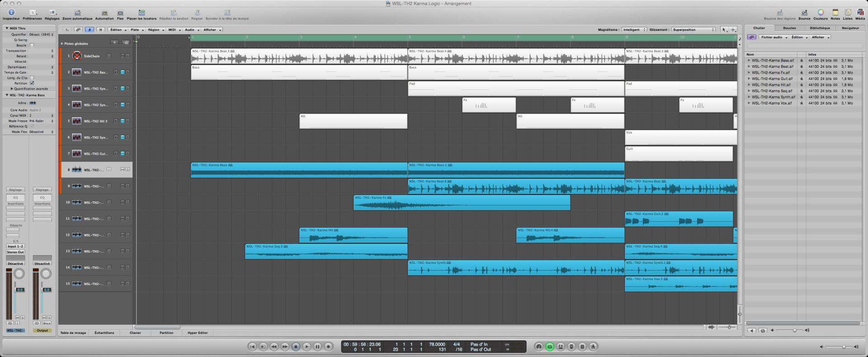Viewport: 868px width, 357px height.
Task: Click the link icon in the arrange toolbar
Action: [x=78, y=30]
